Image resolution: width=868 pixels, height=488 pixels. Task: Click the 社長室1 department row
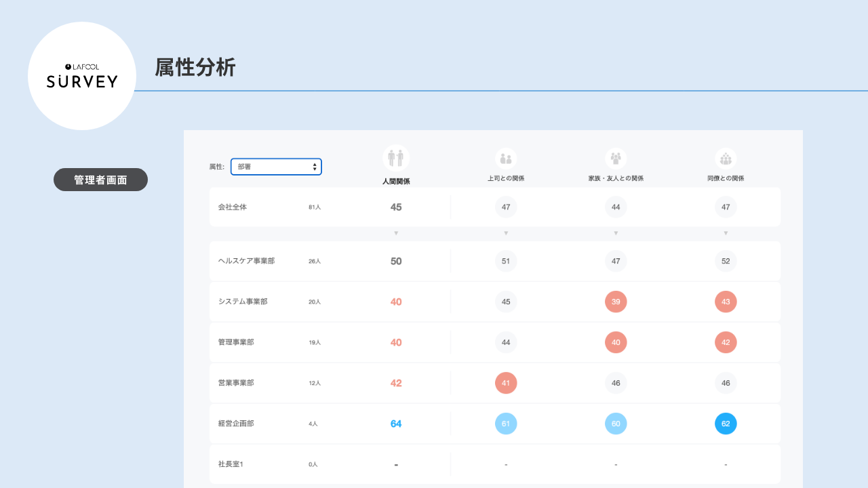pos(231,464)
